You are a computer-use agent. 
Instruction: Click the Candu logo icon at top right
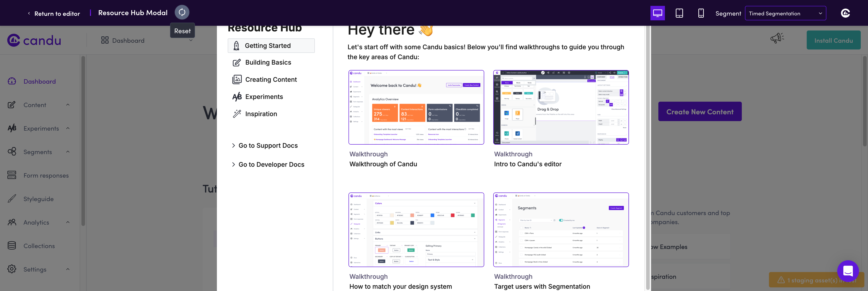tap(845, 13)
